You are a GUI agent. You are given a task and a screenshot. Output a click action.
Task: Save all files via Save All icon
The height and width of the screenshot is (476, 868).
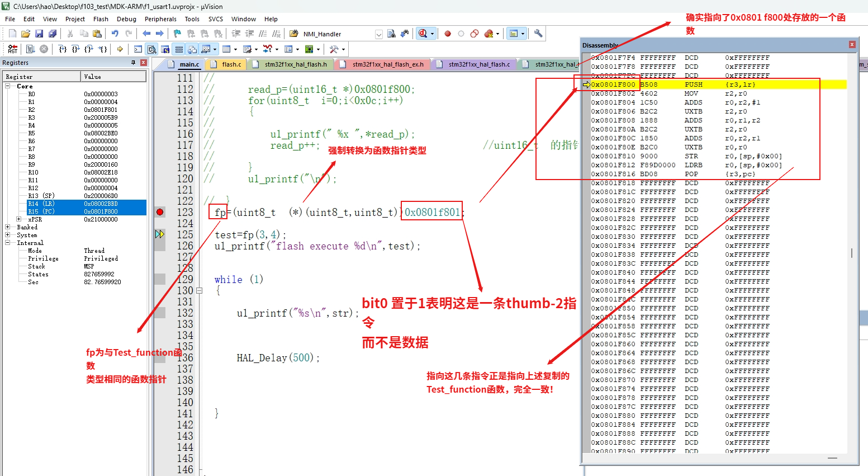click(x=52, y=34)
